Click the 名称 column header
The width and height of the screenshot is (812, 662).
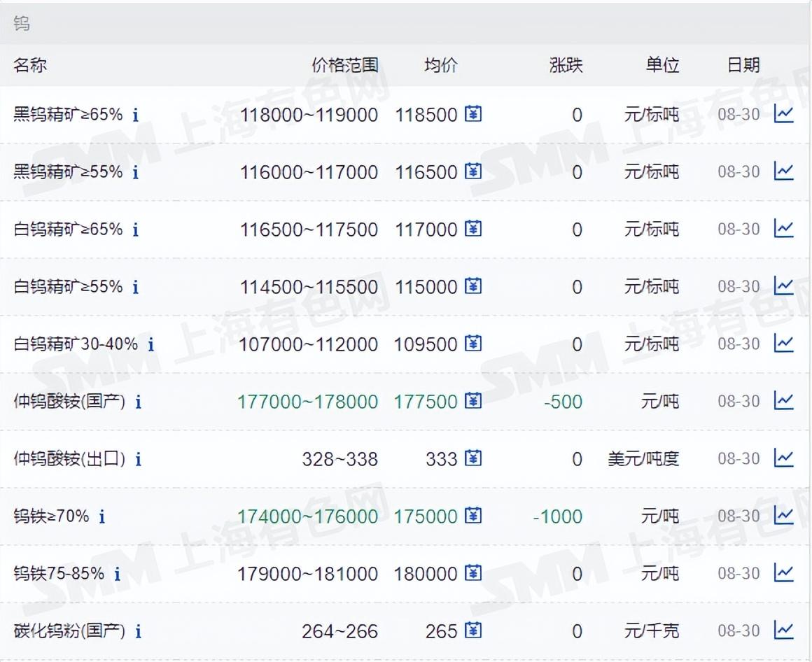31,64
